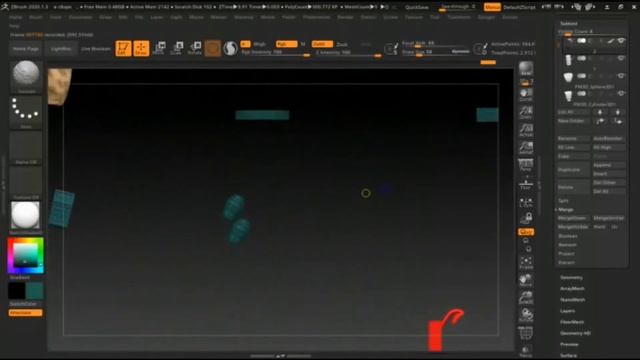This screenshot has height=360, width=640.
Task: Click the Zoom3D icon on right shelf
Action: pos(526,298)
